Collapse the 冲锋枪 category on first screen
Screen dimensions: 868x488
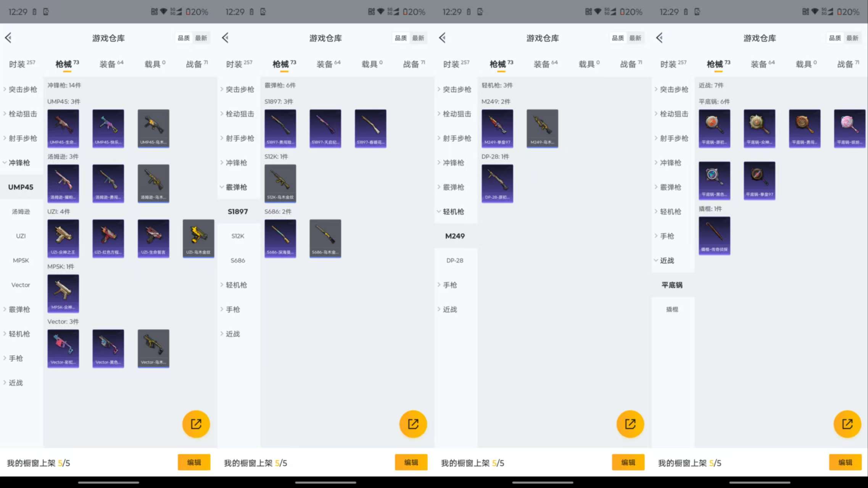click(21, 162)
